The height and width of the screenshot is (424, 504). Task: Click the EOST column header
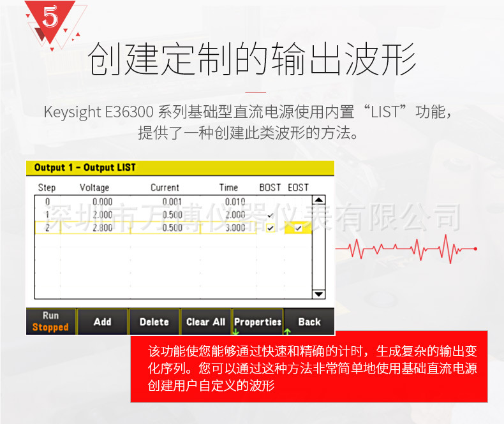299,187
